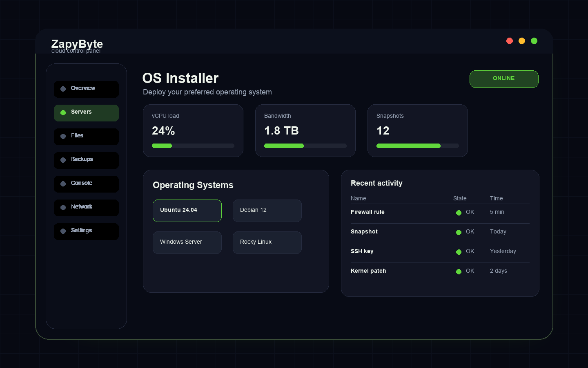Click the vCPU load progress bar
The width and height of the screenshot is (588, 368).
coord(193,146)
